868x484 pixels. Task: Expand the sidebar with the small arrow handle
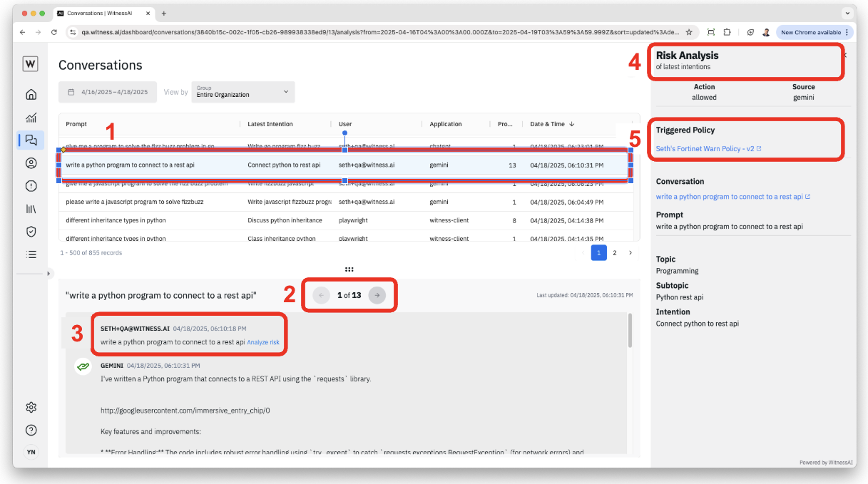[49, 274]
